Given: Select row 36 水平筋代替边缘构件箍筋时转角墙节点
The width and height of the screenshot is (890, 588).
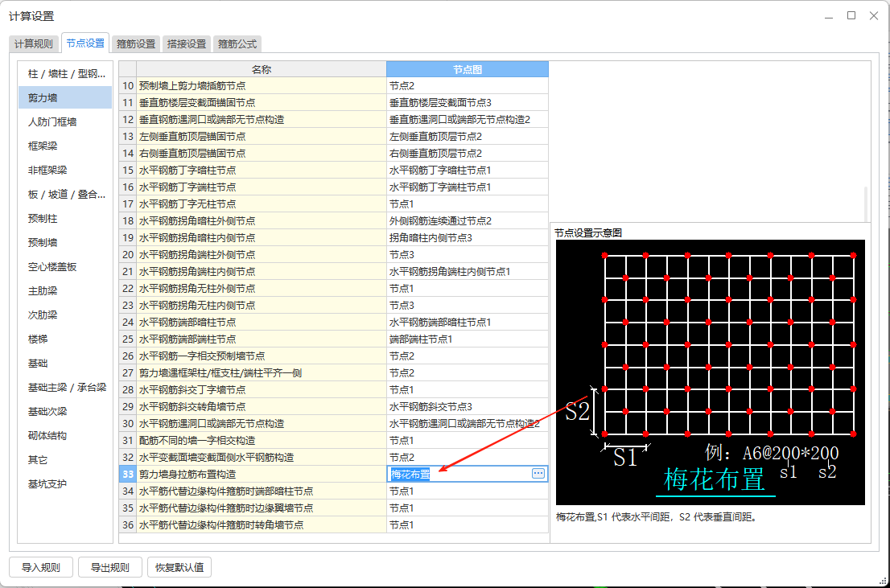Looking at the screenshot, I should point(261,525).
